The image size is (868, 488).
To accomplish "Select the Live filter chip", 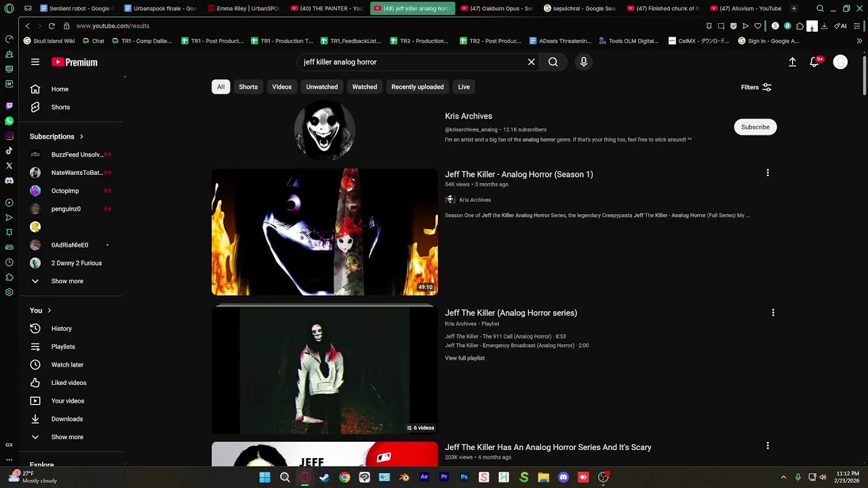I will point(464,87).
